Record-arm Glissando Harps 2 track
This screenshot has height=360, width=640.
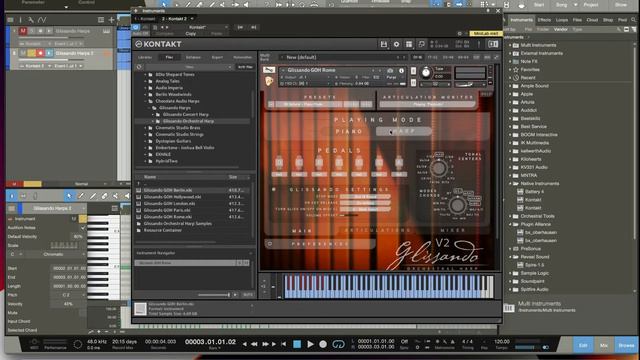tap(40, 53)
